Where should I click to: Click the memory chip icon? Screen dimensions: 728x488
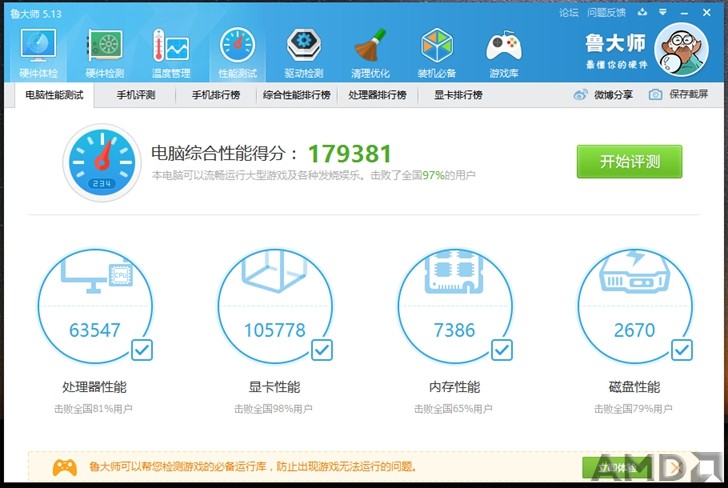(x=454, y=272)
